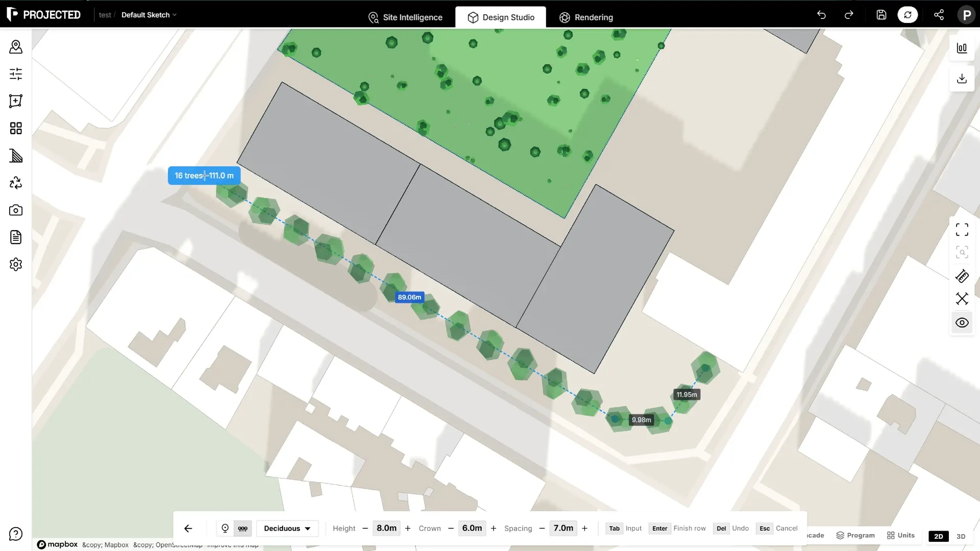
Task: Save the sketch with disk icon
Action: tap(881, 15)
